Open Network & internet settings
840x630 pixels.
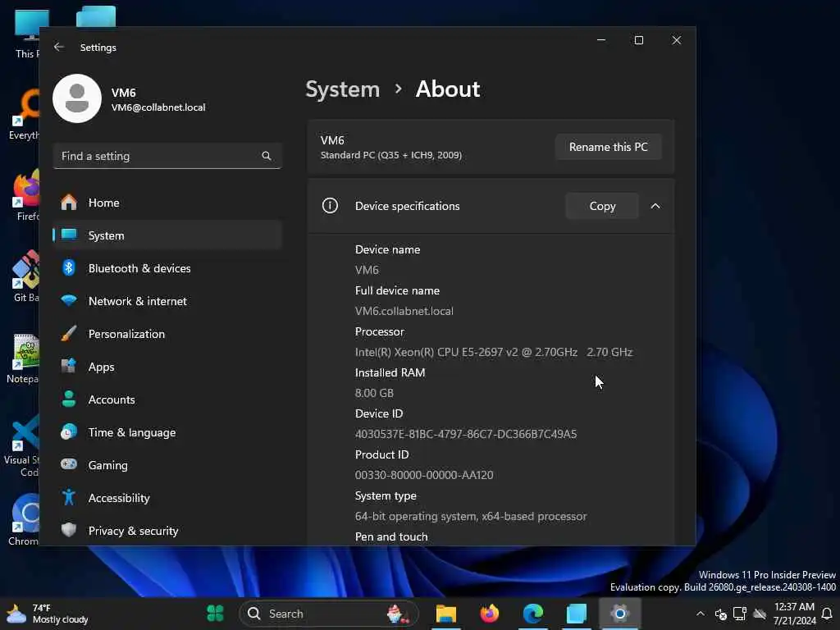pyautogui.click(x=167, y=301)
